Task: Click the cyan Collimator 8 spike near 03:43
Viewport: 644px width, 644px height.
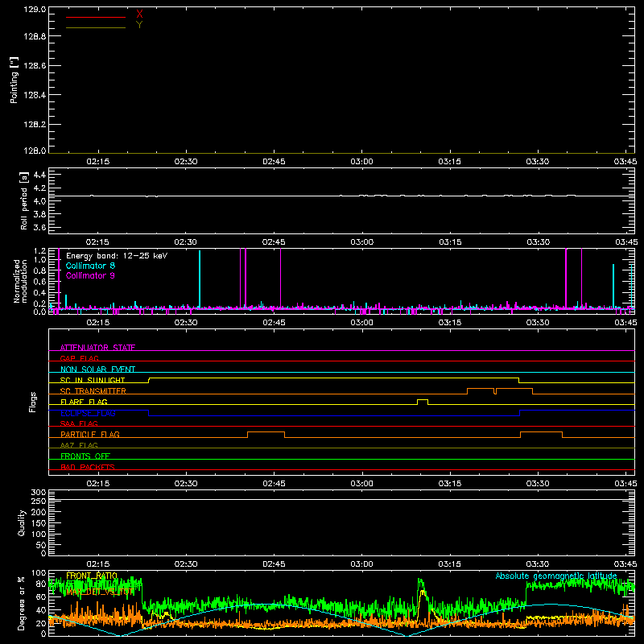Action: coord(613,287)
